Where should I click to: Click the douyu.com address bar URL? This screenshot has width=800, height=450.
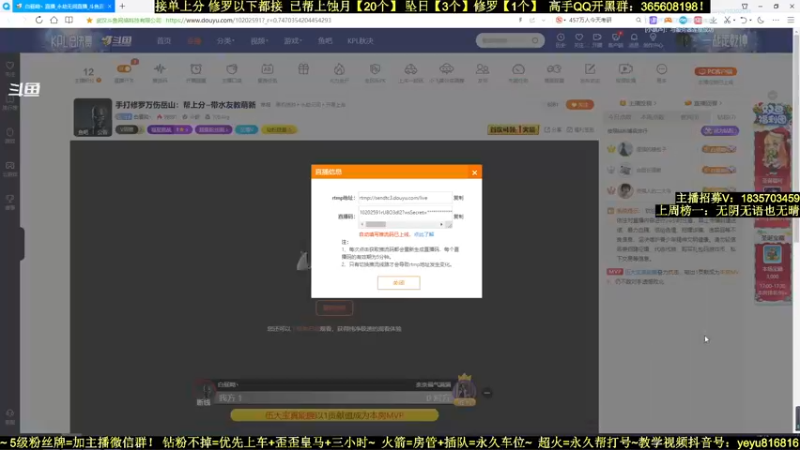(x=248, y=20)
